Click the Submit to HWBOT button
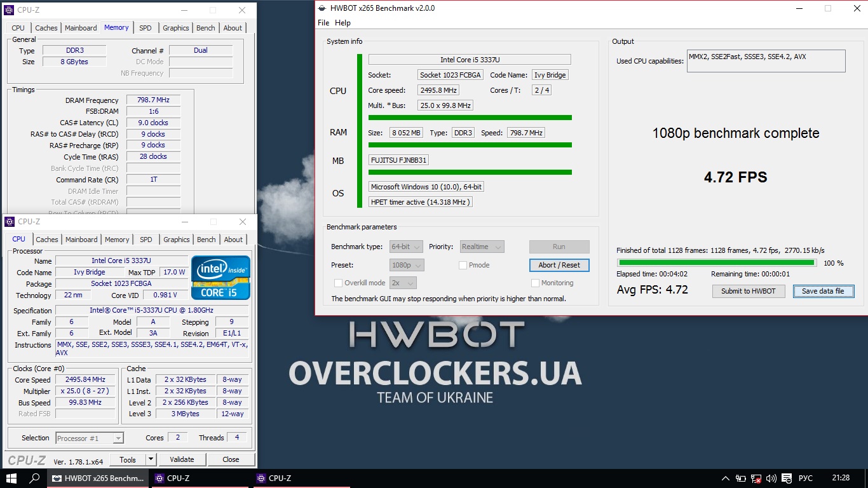The height and width of the screenshot is (488, 868). (x=749, y=291)
